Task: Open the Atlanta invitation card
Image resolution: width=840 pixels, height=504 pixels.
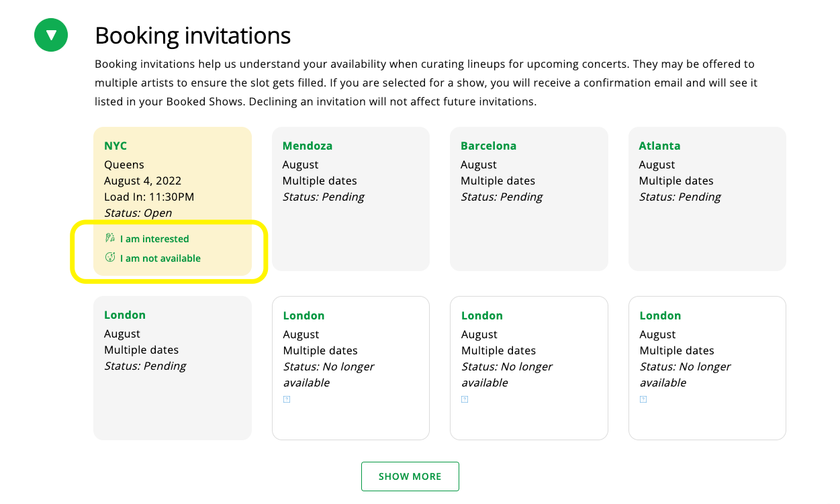Action: 707,199
